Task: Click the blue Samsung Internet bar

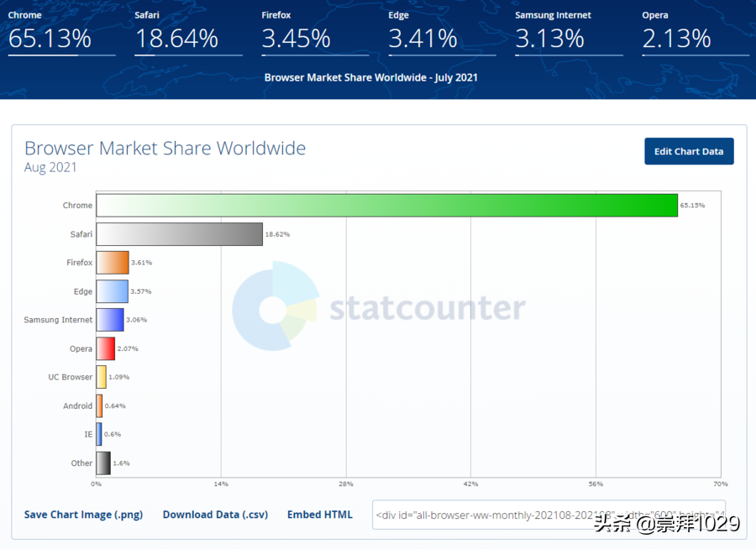Action: click(x=110, y=320)
